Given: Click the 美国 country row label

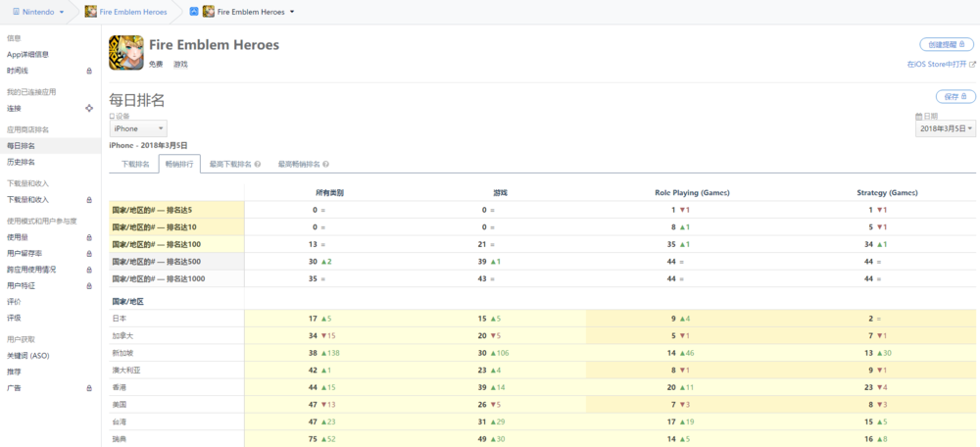Looking at the screenshot, I should (x=119, y=405).
